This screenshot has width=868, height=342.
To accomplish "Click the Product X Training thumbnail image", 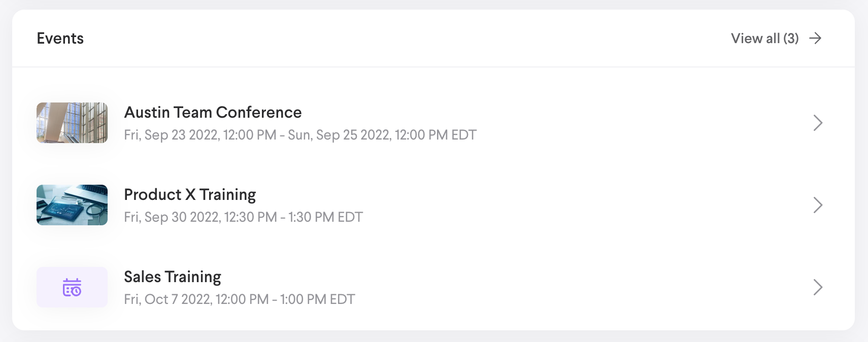I will (x=72, y=205).
